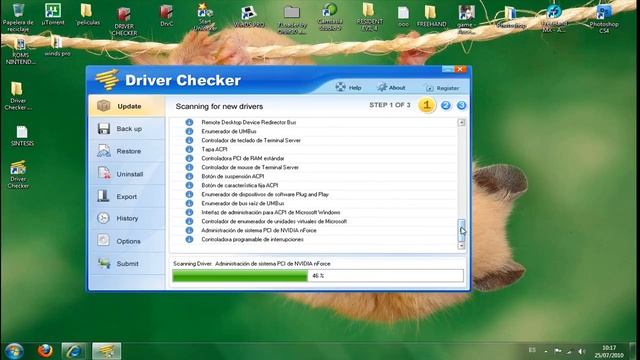Launch Firefox from the taskbar

45,351
